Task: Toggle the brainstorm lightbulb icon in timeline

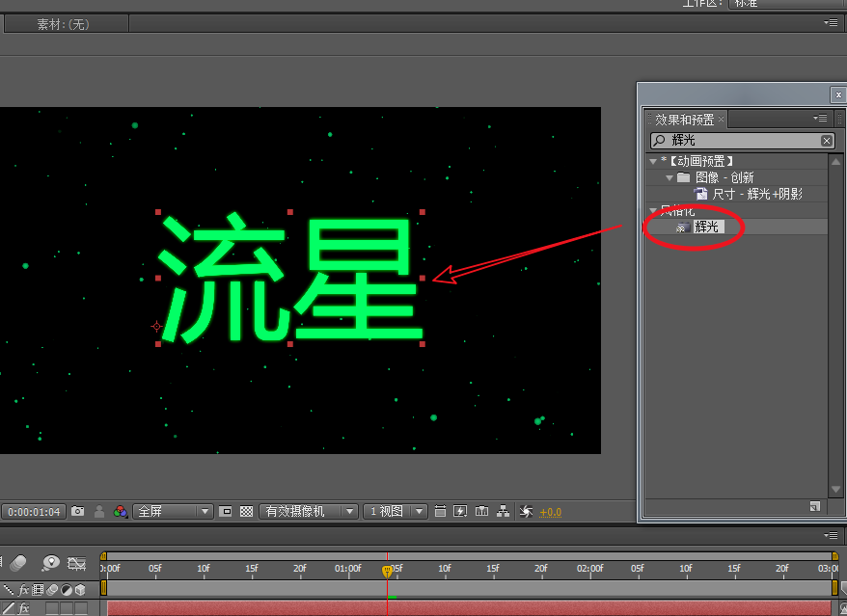Action: click(x=51, y=563)
